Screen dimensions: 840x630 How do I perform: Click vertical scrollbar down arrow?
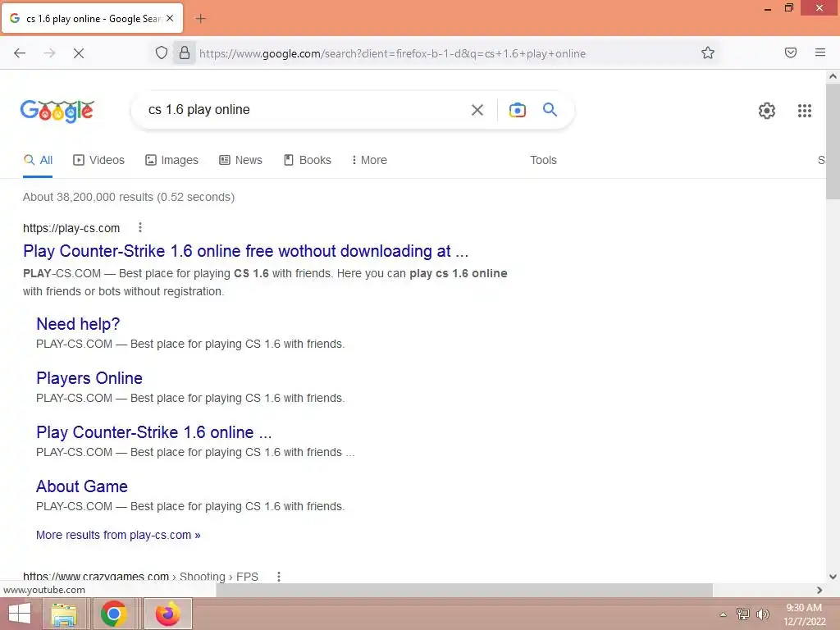[833, 577]
